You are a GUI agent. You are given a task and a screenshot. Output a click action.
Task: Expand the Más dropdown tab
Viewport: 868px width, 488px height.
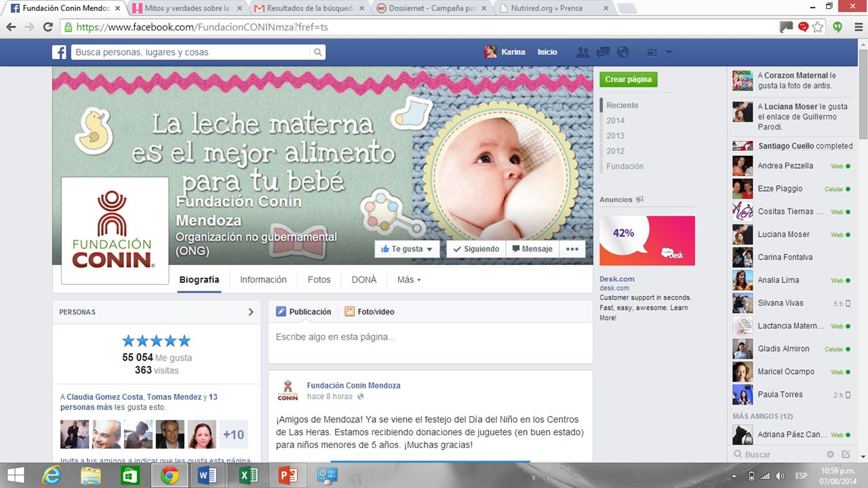(x=409, y=279)
